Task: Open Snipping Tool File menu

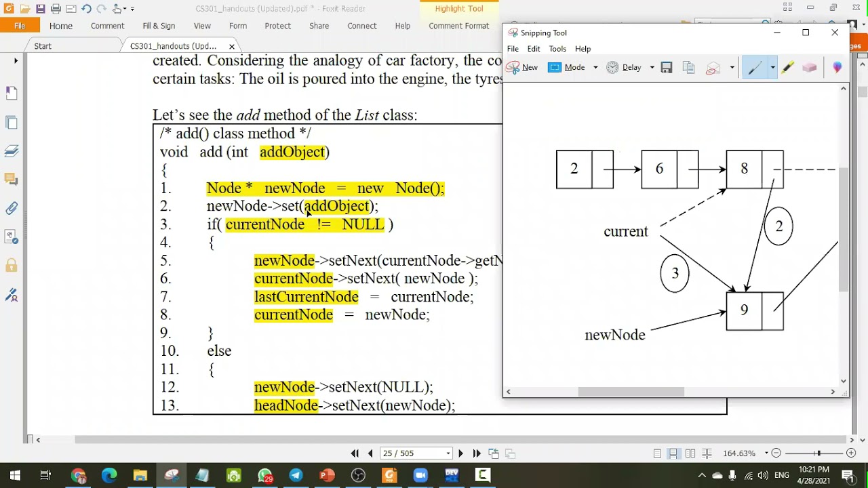Action: 513,49
